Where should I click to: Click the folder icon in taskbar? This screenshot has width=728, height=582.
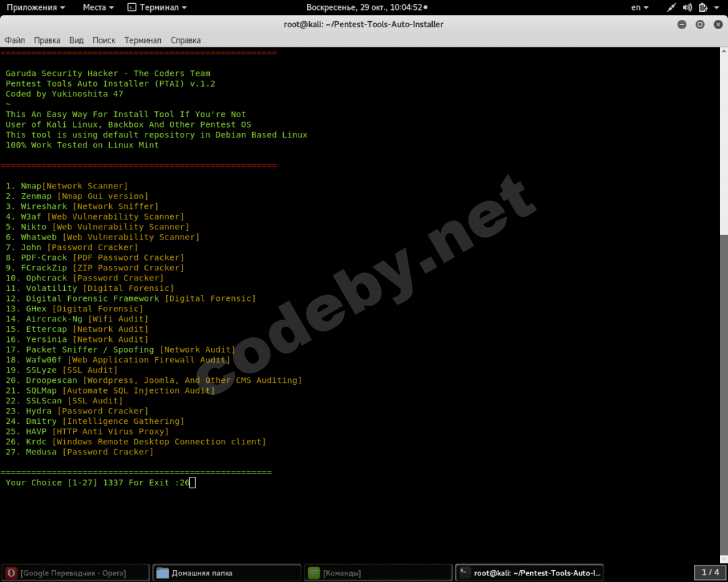163,573
